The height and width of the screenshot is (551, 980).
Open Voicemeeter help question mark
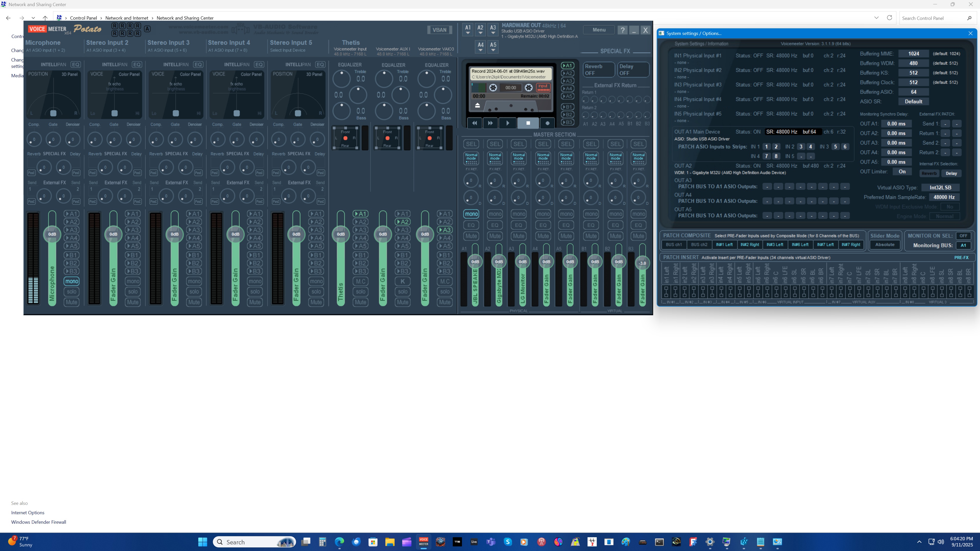pos(622,30)
